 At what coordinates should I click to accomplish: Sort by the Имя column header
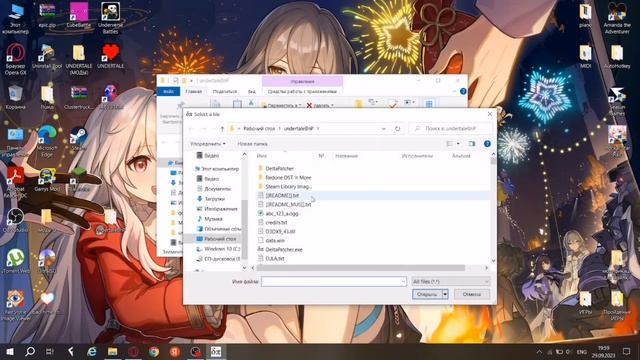(262, 156)
